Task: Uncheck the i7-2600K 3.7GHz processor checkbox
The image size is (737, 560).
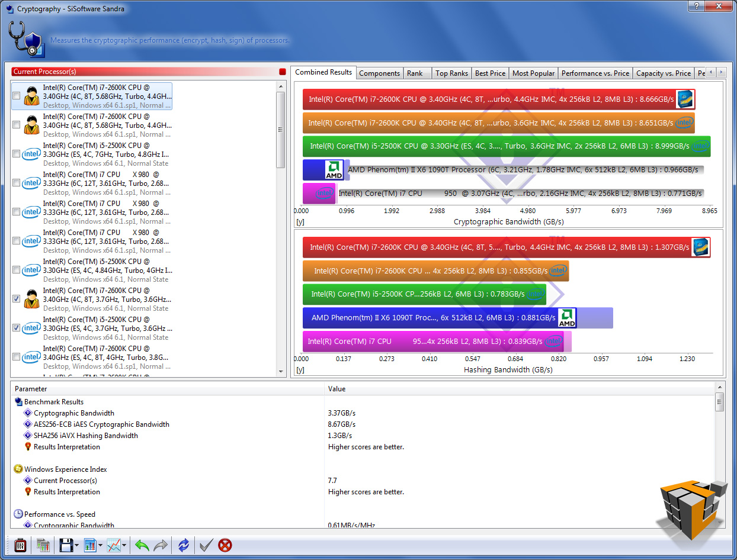Action: click(x=17, y=299)
